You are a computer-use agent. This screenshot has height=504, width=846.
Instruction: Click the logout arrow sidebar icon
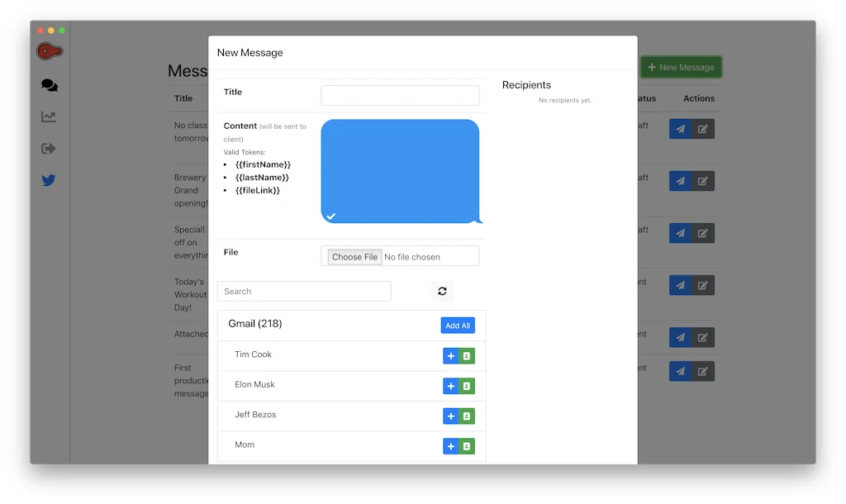click(x=49, y=149)
